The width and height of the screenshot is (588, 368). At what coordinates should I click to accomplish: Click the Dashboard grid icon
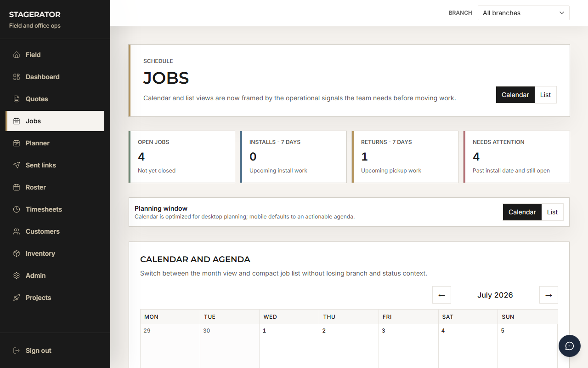coord(17,77)
